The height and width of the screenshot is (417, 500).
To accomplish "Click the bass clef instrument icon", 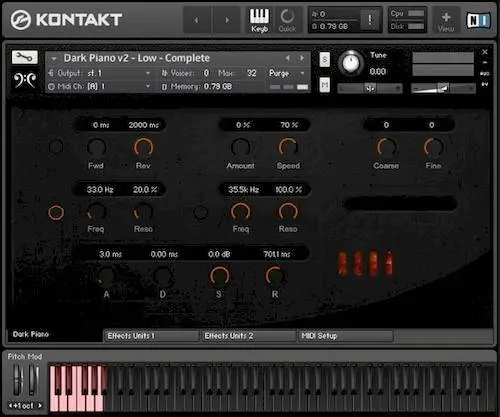I will [x=25, y=80].
